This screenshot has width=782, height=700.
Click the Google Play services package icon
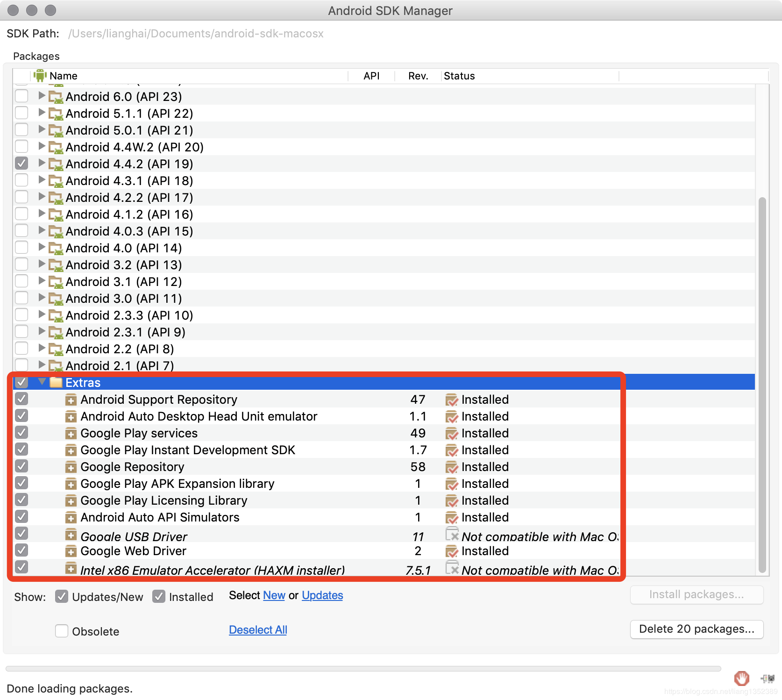pyautogui.click(x=71, y=433)
